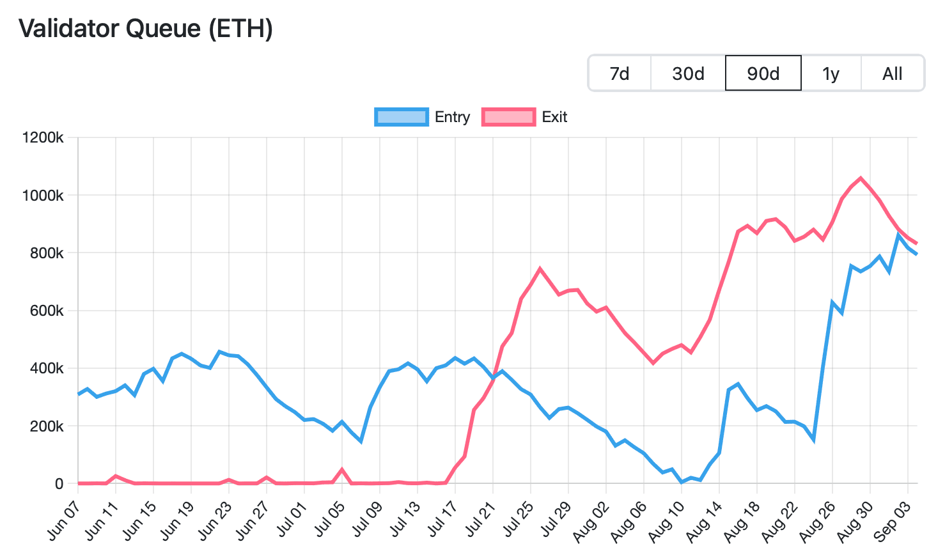The width and height of the screenshot is (945, 560).
Task: Select the 30d time range
Action: tap(687, 73)
